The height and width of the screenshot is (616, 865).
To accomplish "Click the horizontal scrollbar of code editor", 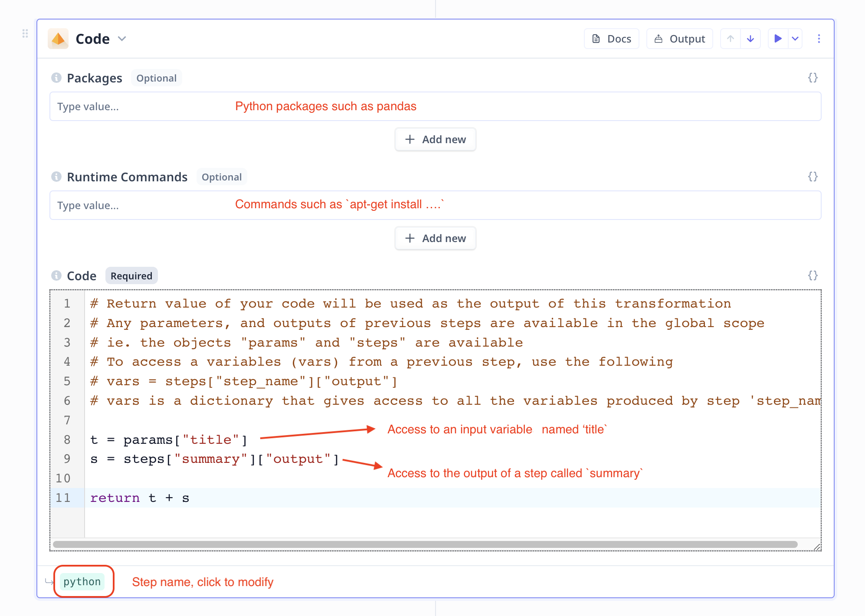I will click(x=425, y=544).
